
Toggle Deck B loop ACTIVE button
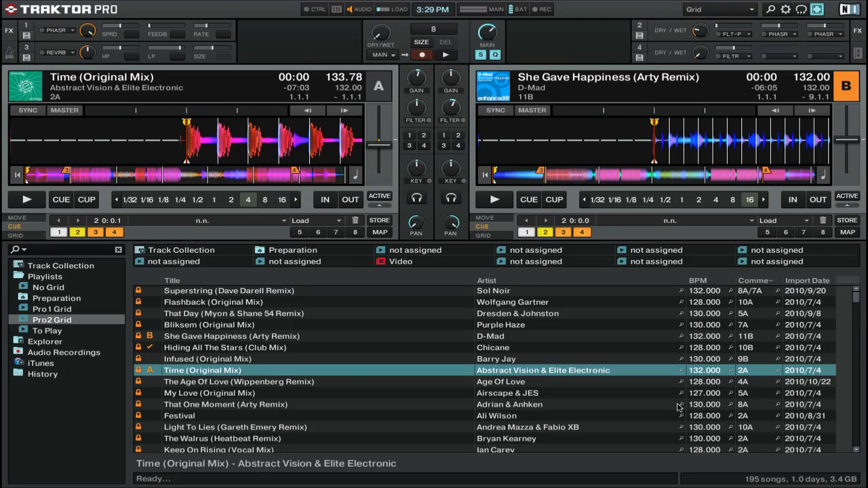click(x=847, y=196)
